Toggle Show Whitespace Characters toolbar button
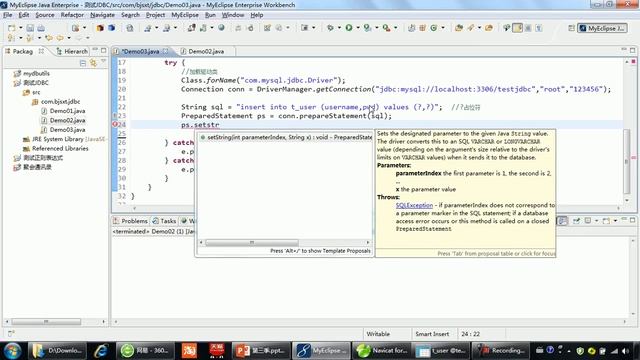The width and height of the screenshot is (640, 360). (539, 28)
